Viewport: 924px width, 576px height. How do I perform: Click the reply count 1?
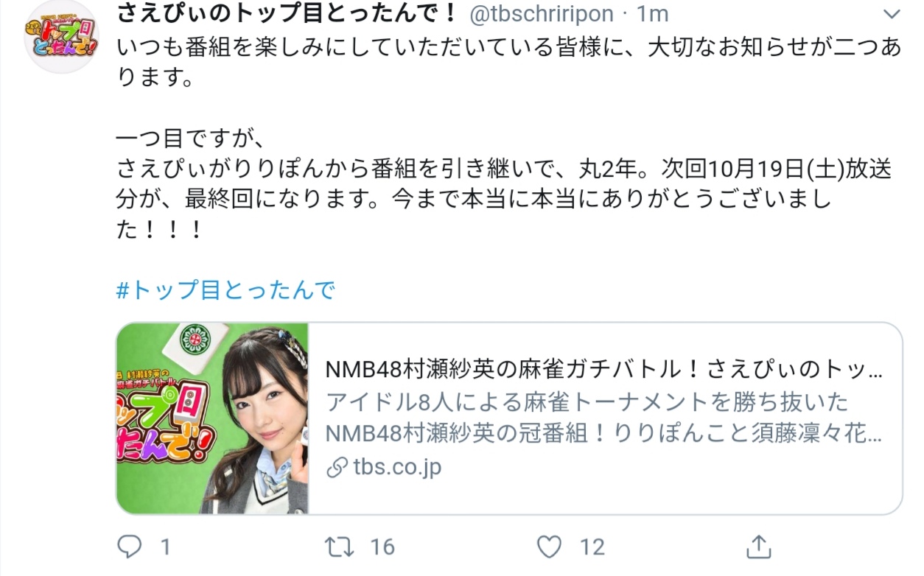click(x=165, y=547)
